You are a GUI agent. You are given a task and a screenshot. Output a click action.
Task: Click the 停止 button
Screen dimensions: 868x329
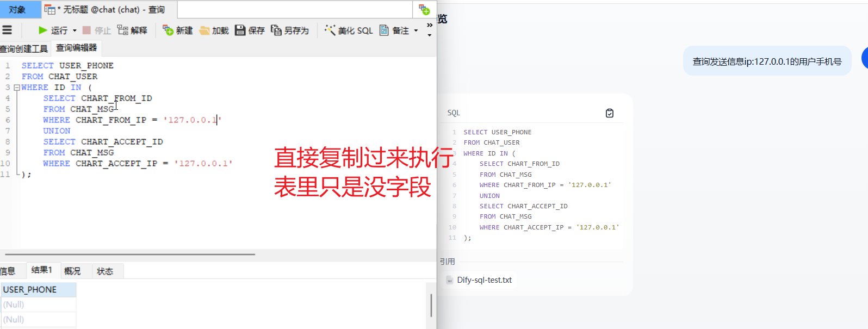click(97, 30)
